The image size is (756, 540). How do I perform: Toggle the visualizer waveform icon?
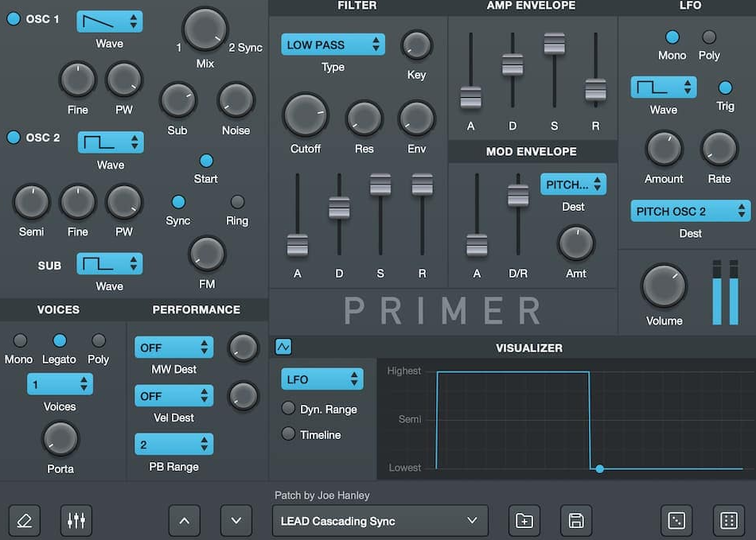[283, 347]
